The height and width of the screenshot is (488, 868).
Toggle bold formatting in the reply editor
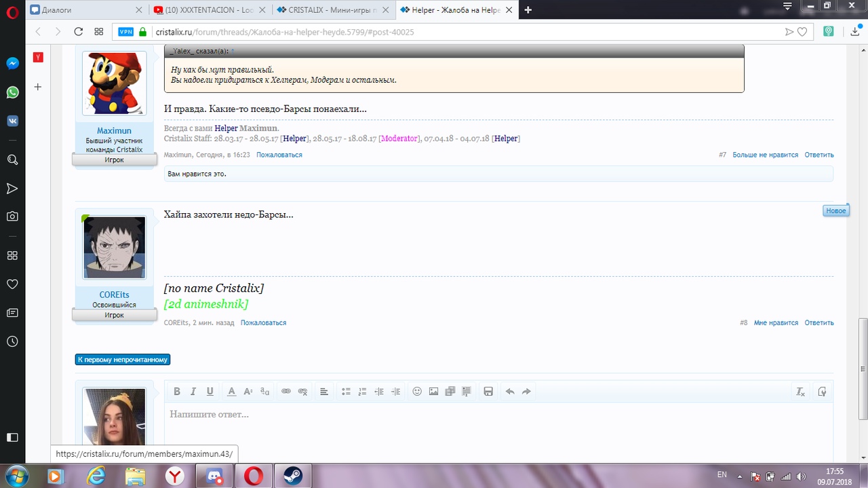177,392
